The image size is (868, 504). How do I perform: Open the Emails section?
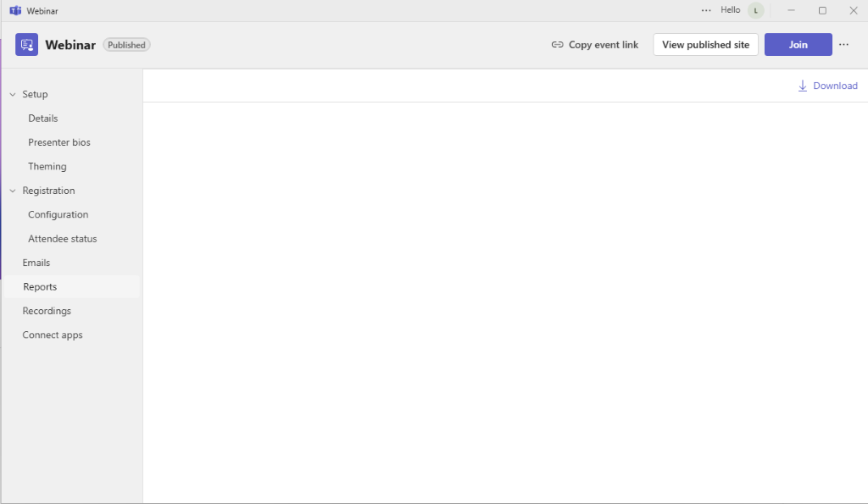point(36,263)
